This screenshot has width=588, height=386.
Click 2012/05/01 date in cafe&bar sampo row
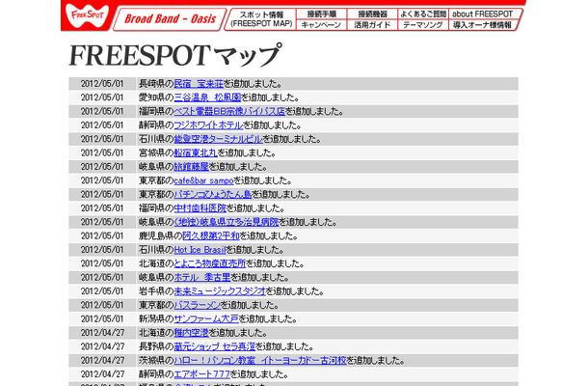(102, 180)
